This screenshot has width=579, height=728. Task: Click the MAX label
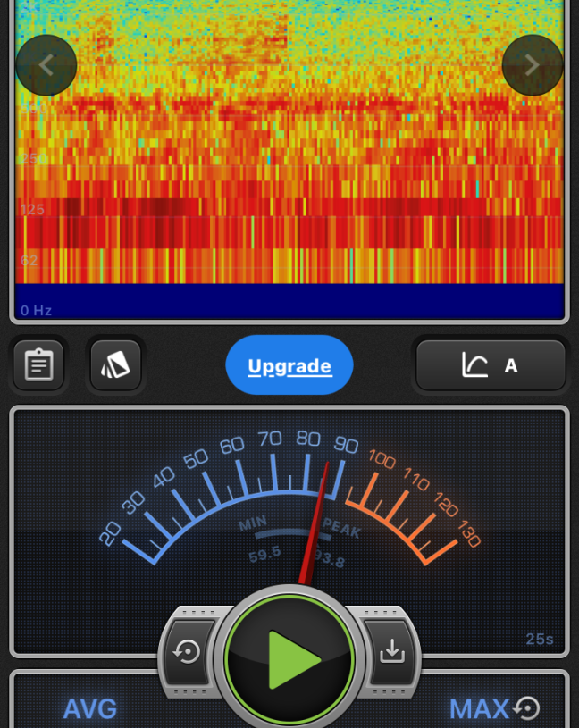[479, 709]
